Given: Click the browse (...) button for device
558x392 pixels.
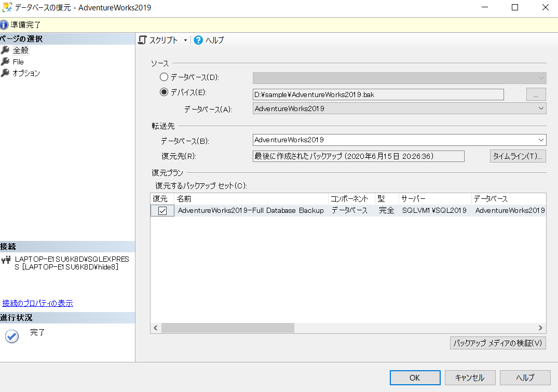Looking at the screenshot, I should tap(536, 94).
